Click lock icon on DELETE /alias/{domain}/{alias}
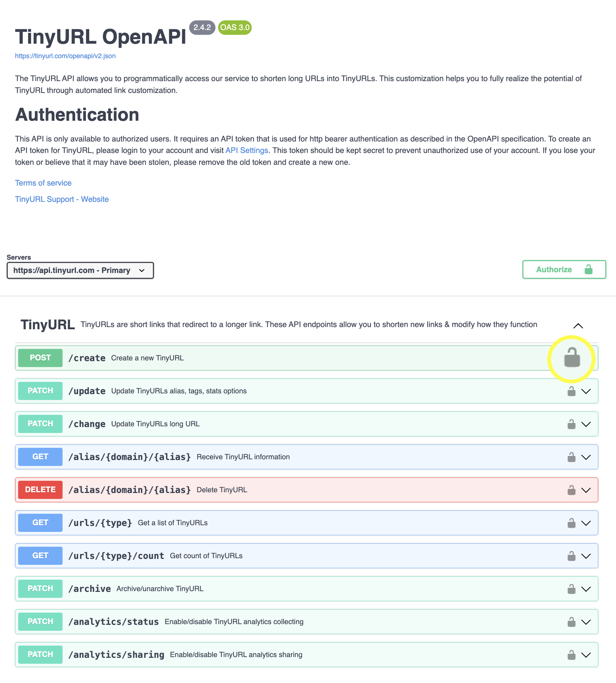616x683 pixels. pyautogui.click(x=572, y=490)
